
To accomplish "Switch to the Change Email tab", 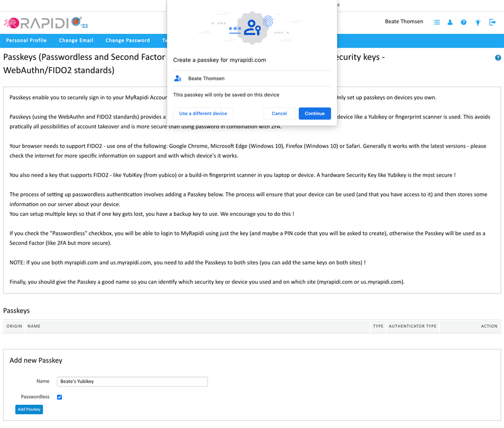I will [x=76, y=40].
